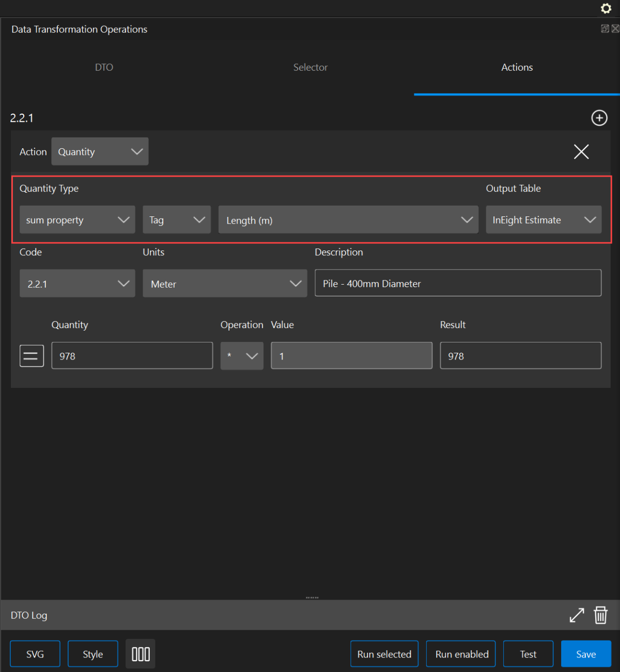
Task: Switch to the Selector tab
Action: (310, 68)
